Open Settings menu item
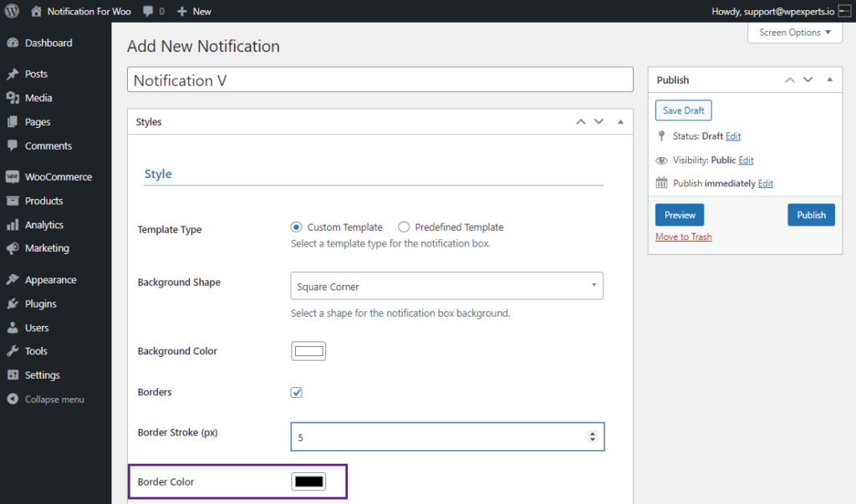856x504 pixels. (42, 375)
